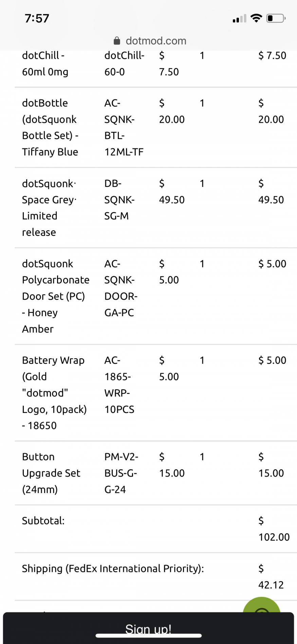Tap the cellular signal bars icon

[x=239, y=19]
